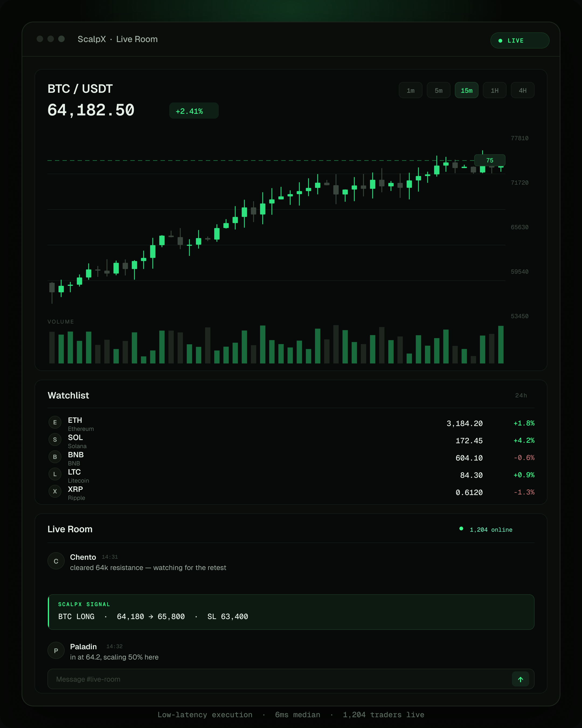Click the green online status dot

(x=461, y=528)
